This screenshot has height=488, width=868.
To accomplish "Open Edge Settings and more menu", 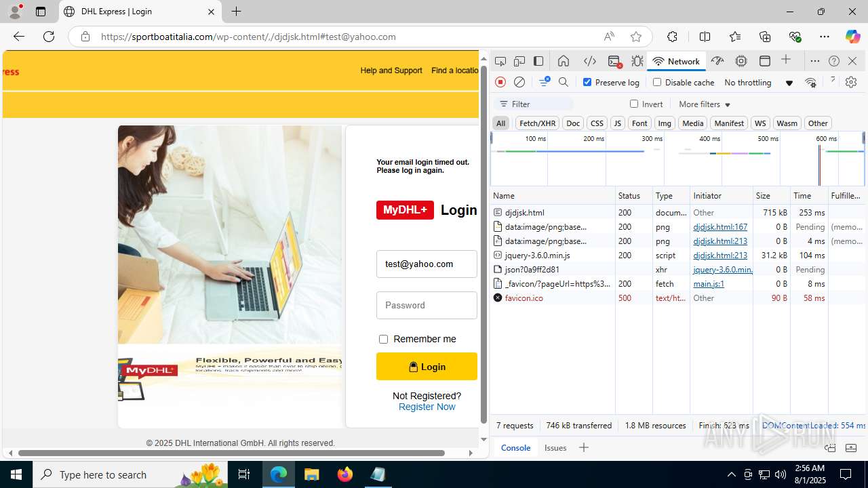I will (x=825, y=37).
